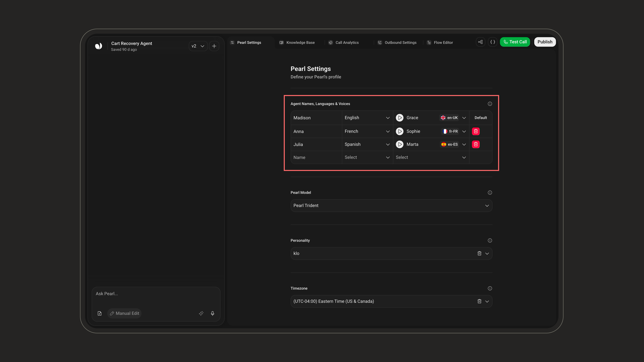Attach a file in Ask Pearl box
Image resolution: width=644 pixels, height=362 pixels.
coord(99,313)
